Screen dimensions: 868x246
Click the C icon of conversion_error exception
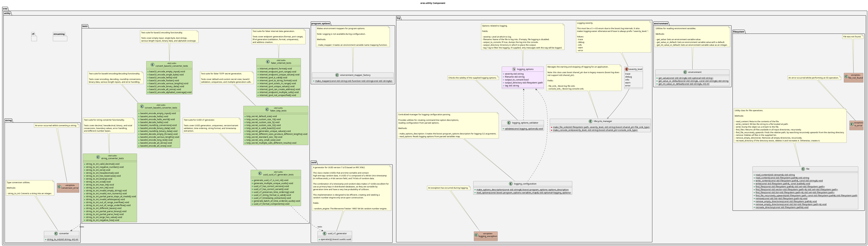[x=59, y=187]
